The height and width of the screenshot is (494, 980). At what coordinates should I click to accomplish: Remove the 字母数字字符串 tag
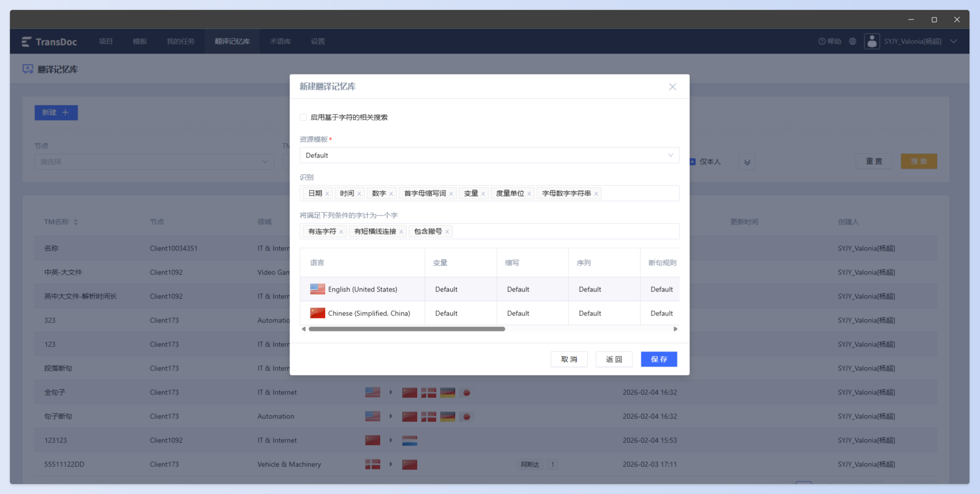pos(596,193)
